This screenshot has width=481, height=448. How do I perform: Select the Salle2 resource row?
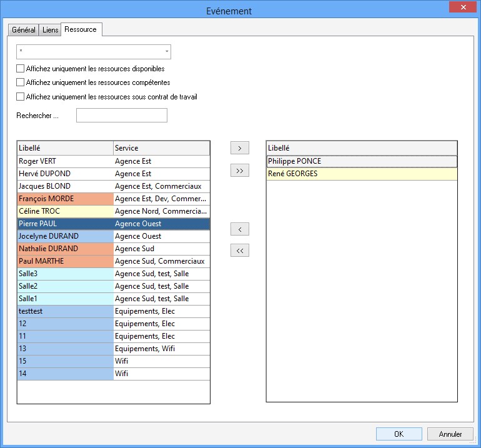pyautogui.click(x=114, y=286)
